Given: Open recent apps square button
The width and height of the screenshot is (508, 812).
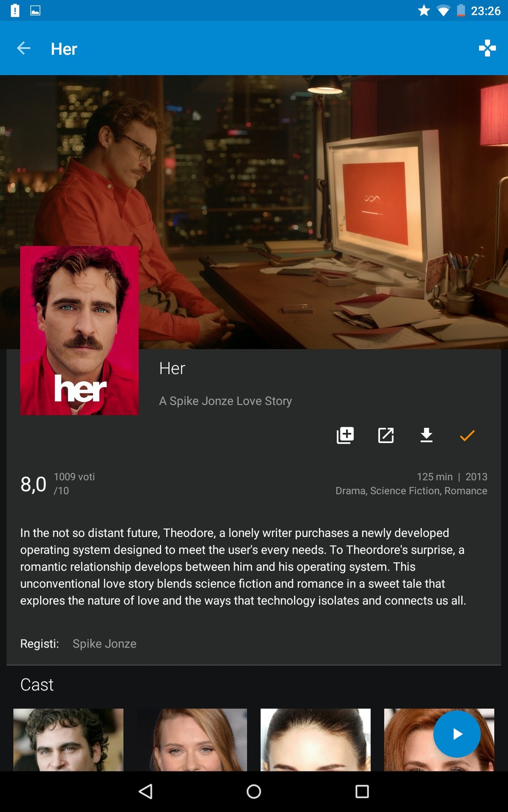Looking at the screenshot, I should click(362, 791).
